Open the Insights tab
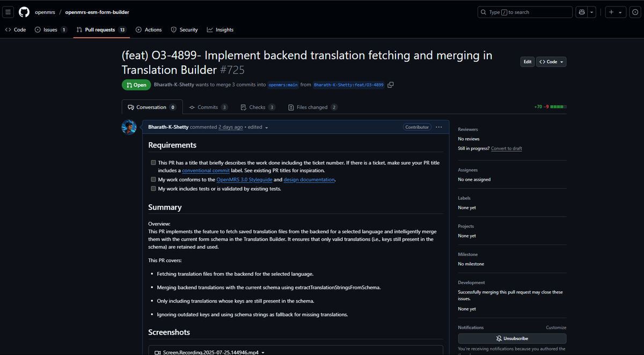The height and width of the screenshot is (355, 644). (x=220, y=29)
